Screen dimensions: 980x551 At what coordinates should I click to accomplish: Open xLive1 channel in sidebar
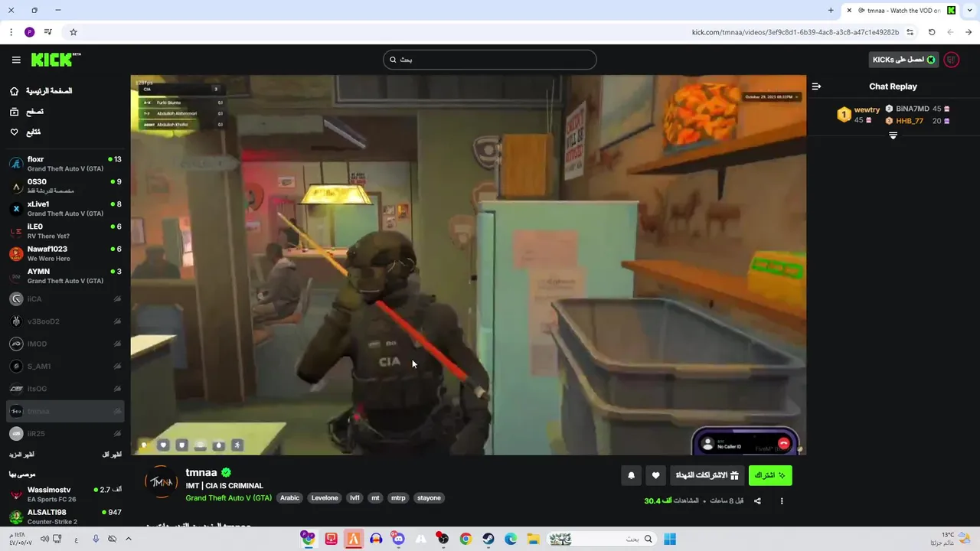65,208
